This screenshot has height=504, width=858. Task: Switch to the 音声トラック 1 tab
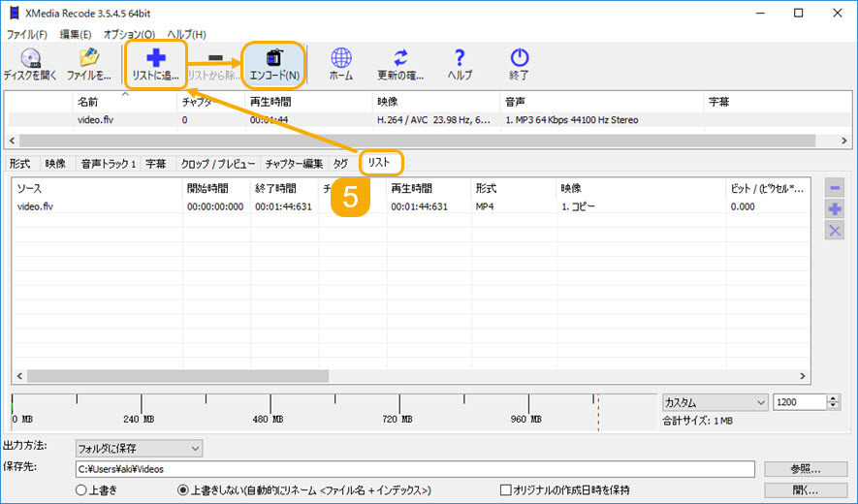109,164
